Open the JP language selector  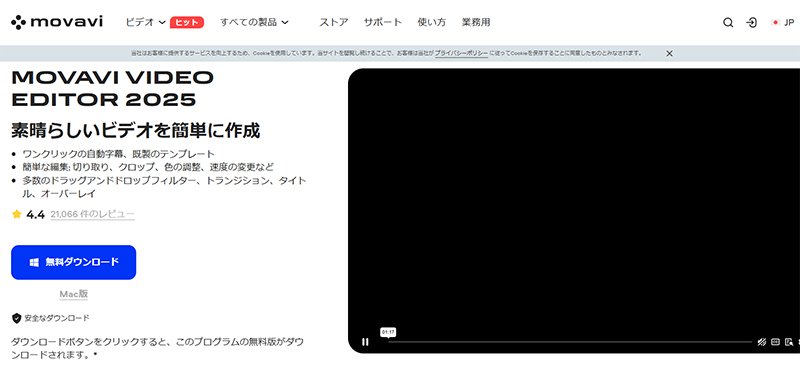point(783,22)
